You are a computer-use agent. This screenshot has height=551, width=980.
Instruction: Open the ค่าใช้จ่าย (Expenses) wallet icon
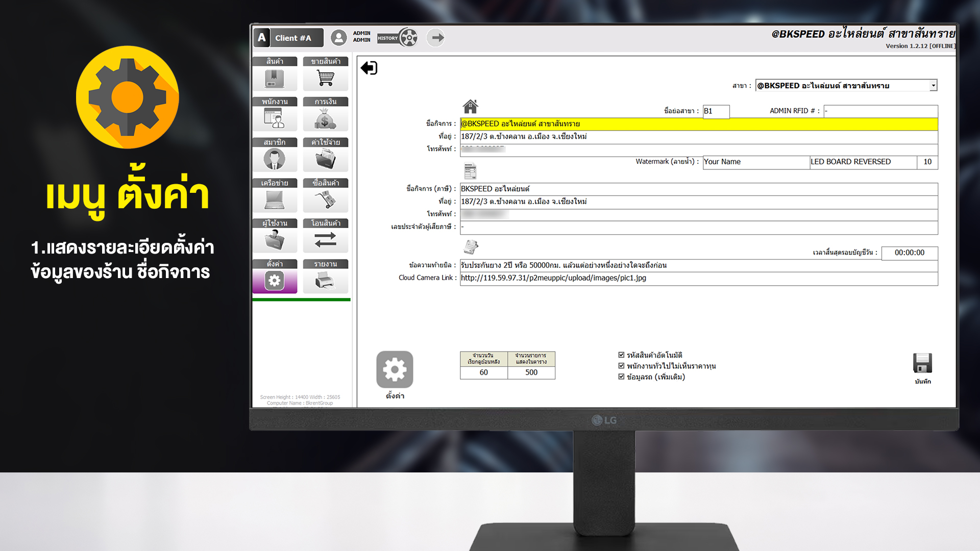[326, 155]
